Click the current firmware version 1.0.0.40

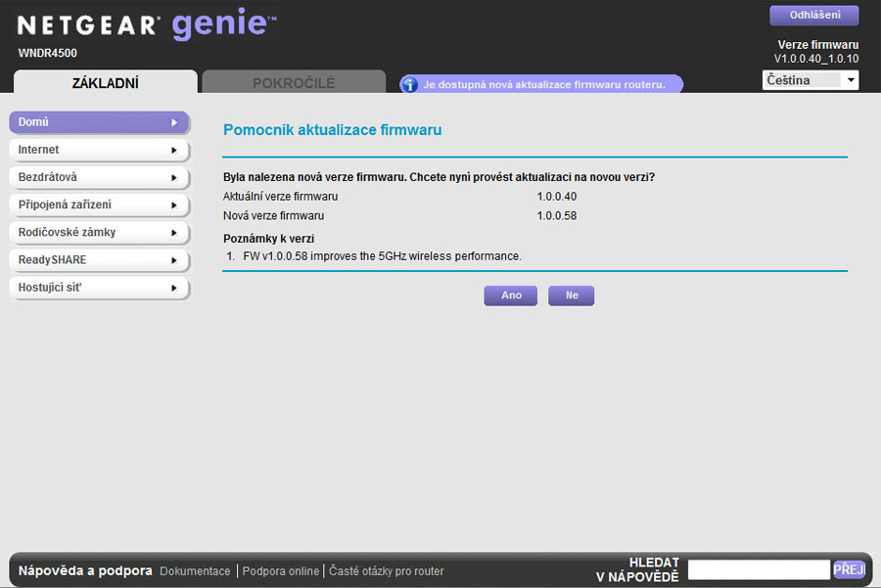tap(557, 197)
